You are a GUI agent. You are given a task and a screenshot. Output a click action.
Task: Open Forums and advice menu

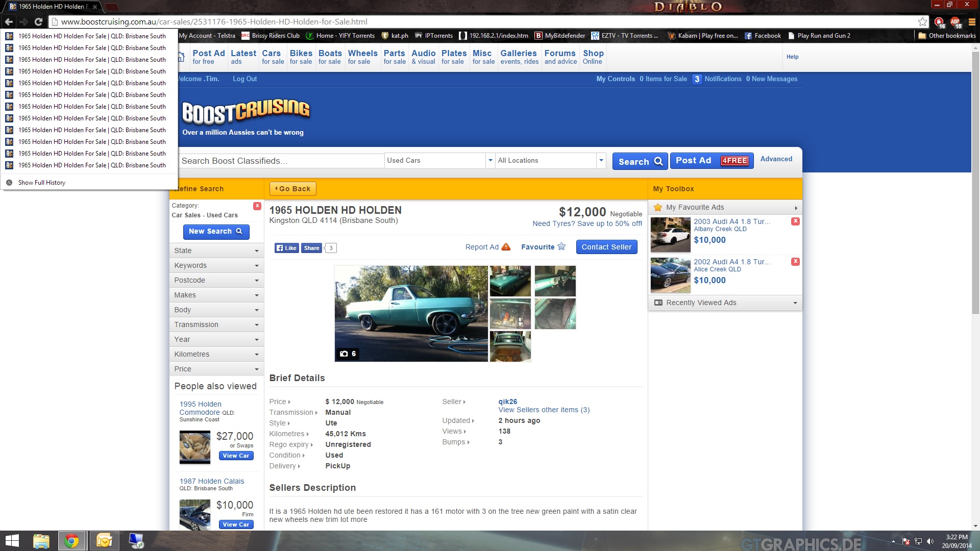[560, 57]
